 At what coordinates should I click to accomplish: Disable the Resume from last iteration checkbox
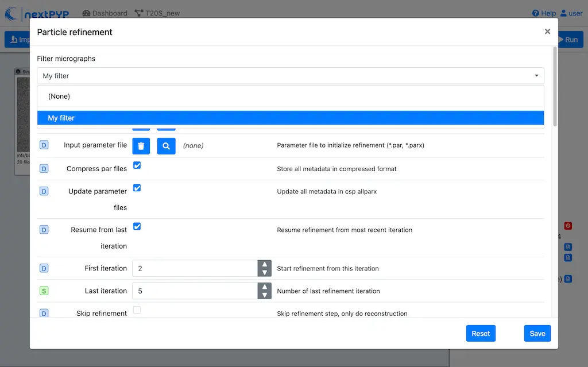point(137,226)
